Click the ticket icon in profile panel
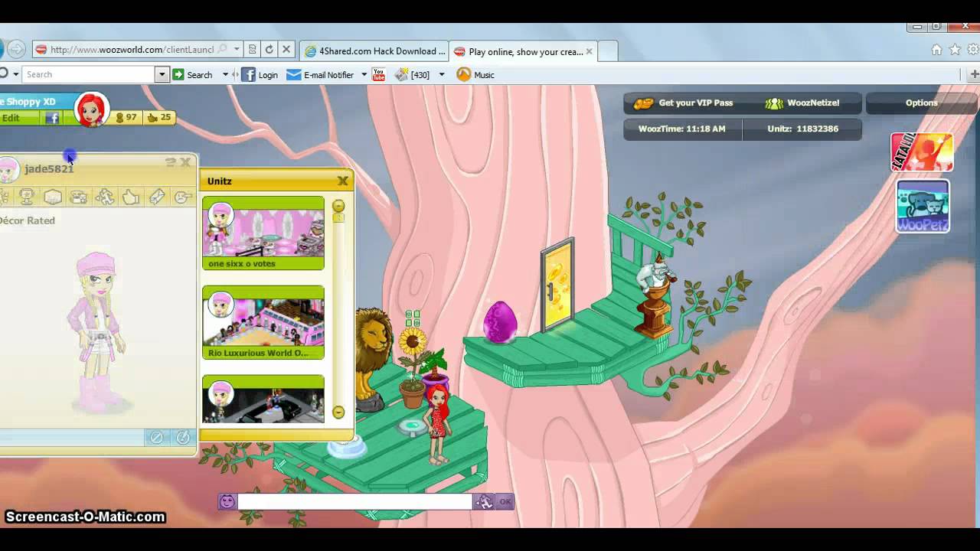980x551 pixels. click(157, 197)
